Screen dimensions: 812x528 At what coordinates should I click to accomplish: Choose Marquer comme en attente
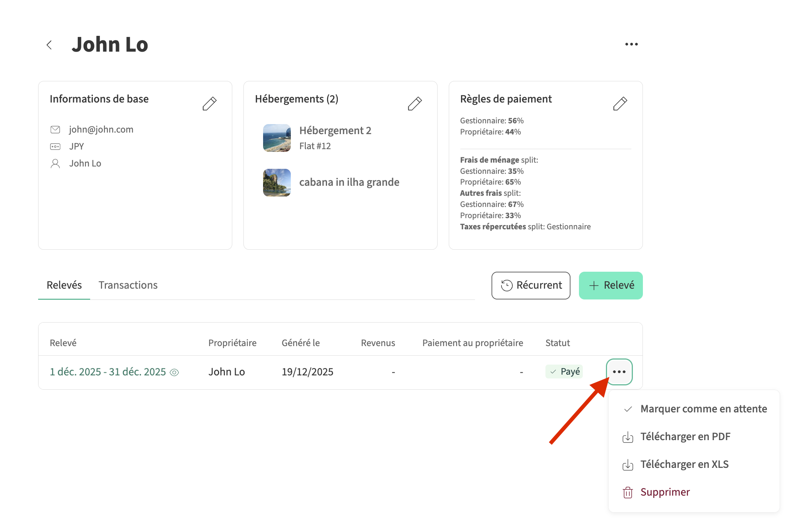click(x=703, y=409)
